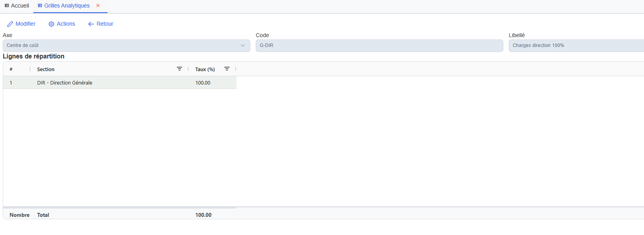Click the bold Total 100.00 footer value
The image size is (644, 235).
click(x=203, y=215)
